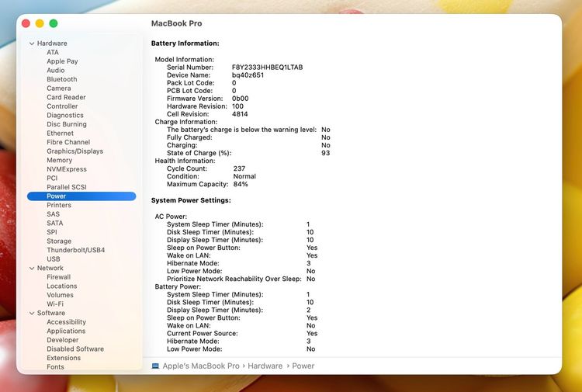Select Thunderbolt/USB4 in the sidebar
The height and width of the screenshot is (392, 582).
76,250
